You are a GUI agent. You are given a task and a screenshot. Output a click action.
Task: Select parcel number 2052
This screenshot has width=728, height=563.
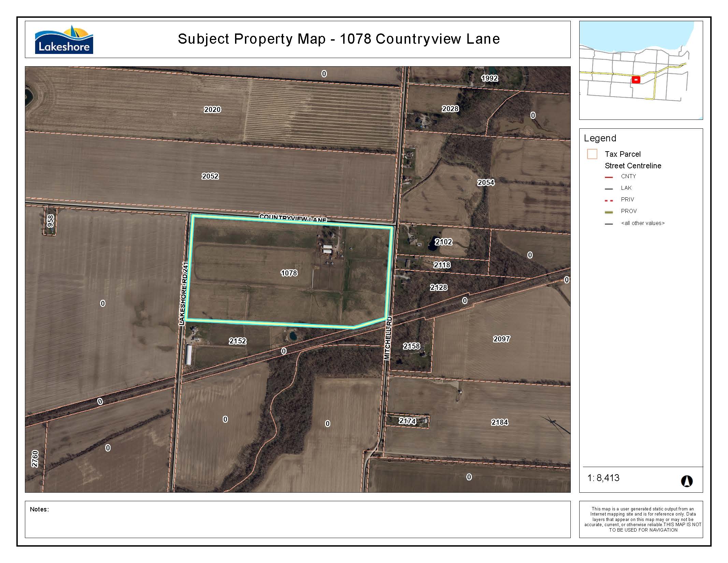click(210, 176)
